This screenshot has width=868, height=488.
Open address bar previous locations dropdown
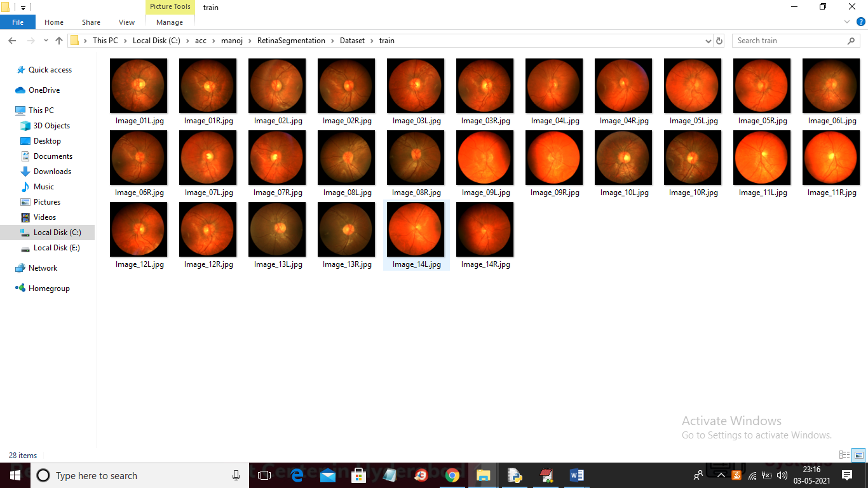[709, 41]
